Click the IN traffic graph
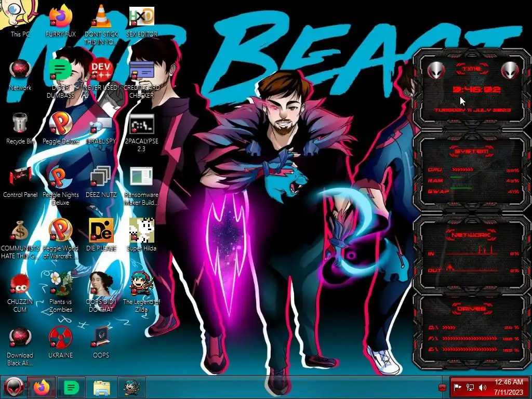 [x=472, y=250]
